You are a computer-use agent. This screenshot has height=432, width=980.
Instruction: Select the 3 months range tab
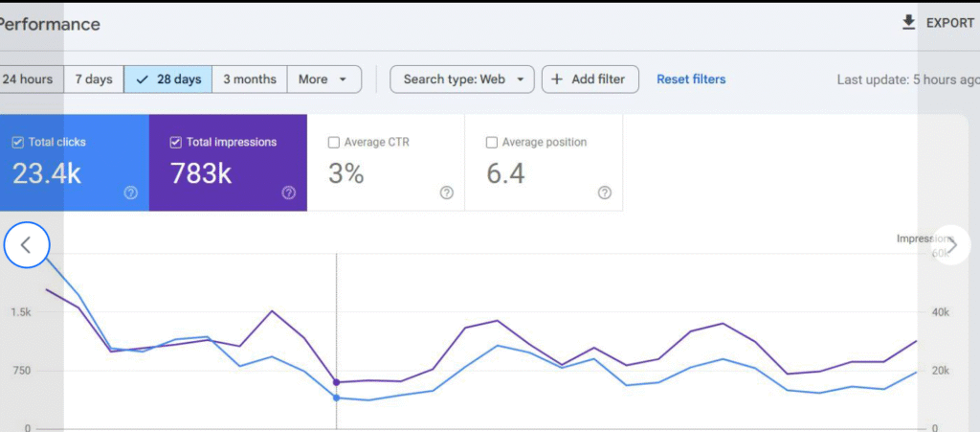point(249,80)
